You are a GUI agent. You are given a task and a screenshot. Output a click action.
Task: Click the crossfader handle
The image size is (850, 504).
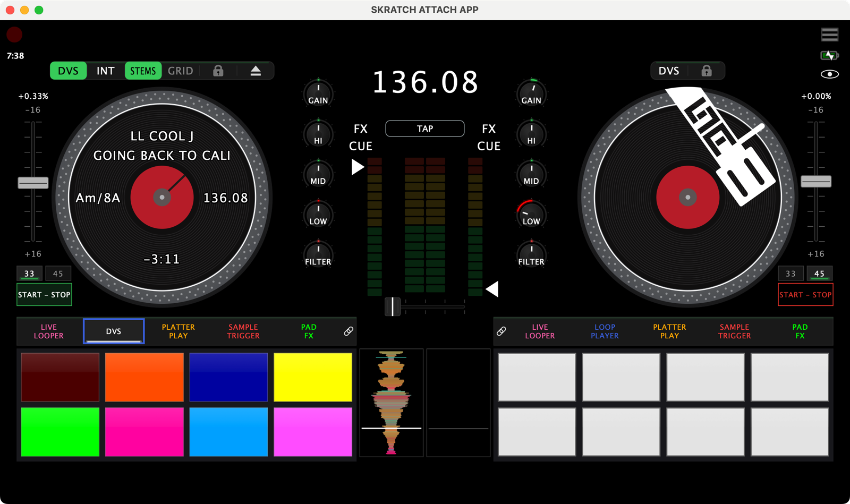[393, 306]
